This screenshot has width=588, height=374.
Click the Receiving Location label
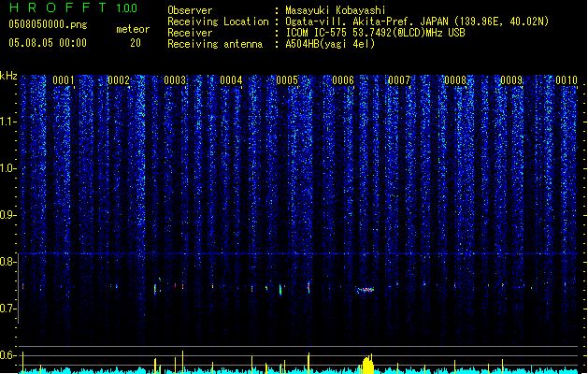click(218, 22)
